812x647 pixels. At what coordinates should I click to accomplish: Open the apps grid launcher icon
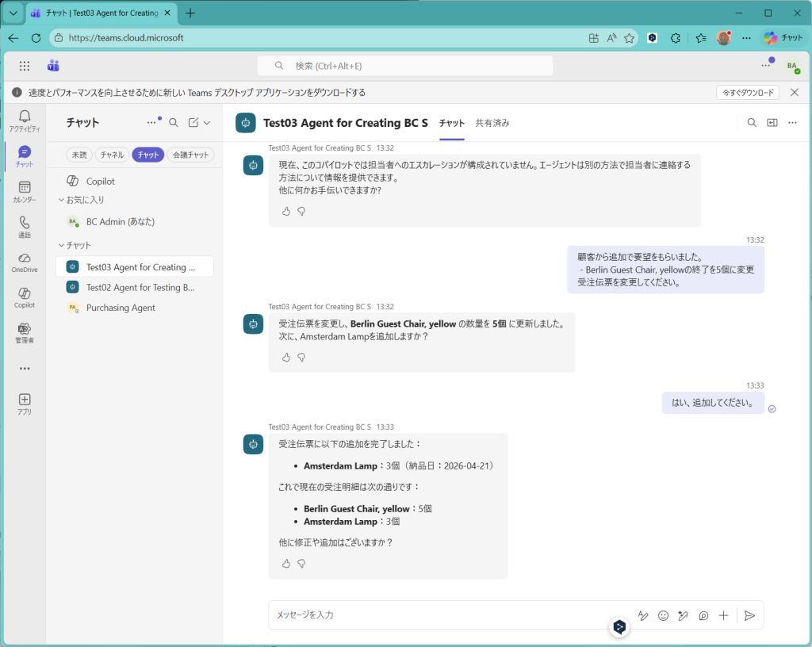[25, 66]
